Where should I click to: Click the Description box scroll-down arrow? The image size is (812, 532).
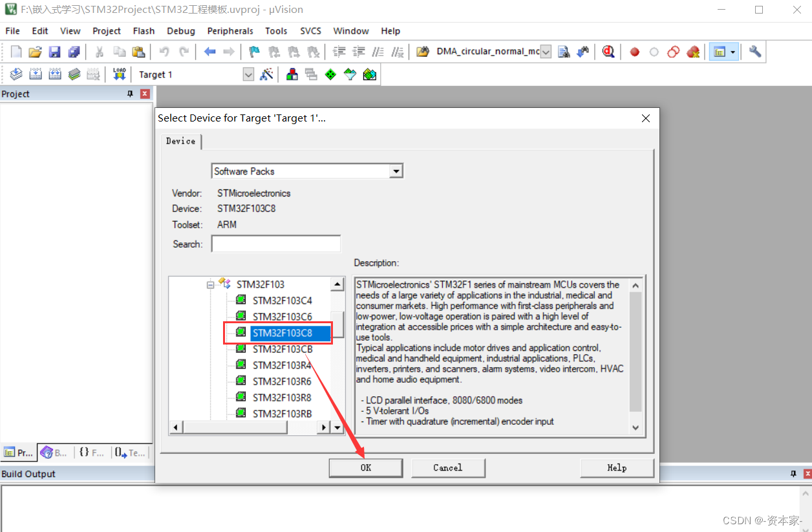pos(636,427)
